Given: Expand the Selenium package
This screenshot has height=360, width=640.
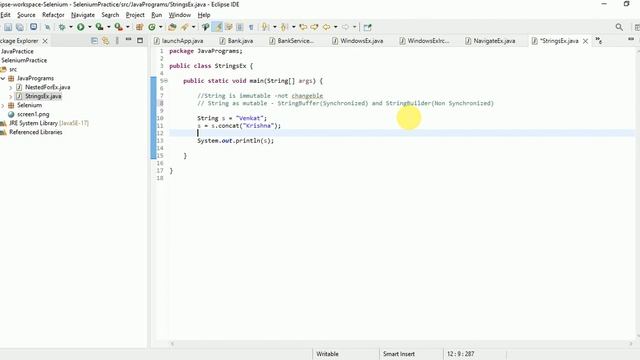Looking at the screenshot, I should coord(3,105).
